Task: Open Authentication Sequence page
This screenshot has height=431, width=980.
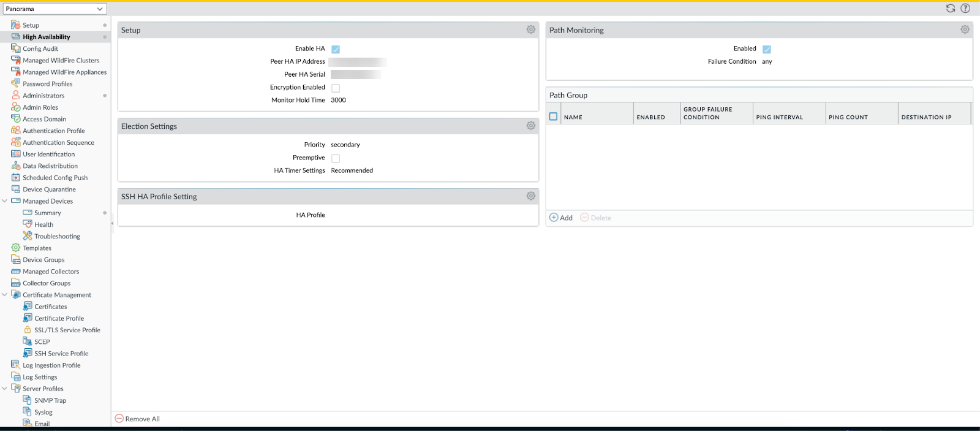Action: [x=58, y=142]
